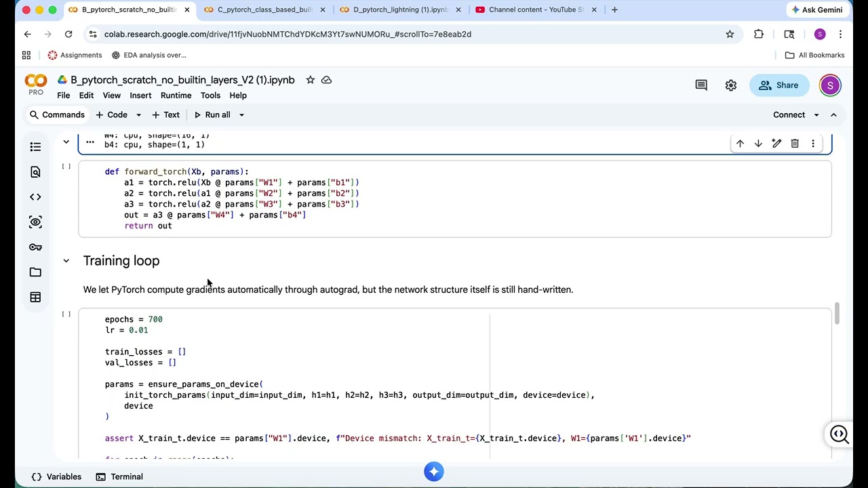This screenshot has height=488, width=868.
Task: Open the find and replace sidebar icon
Action: (35, 172)
